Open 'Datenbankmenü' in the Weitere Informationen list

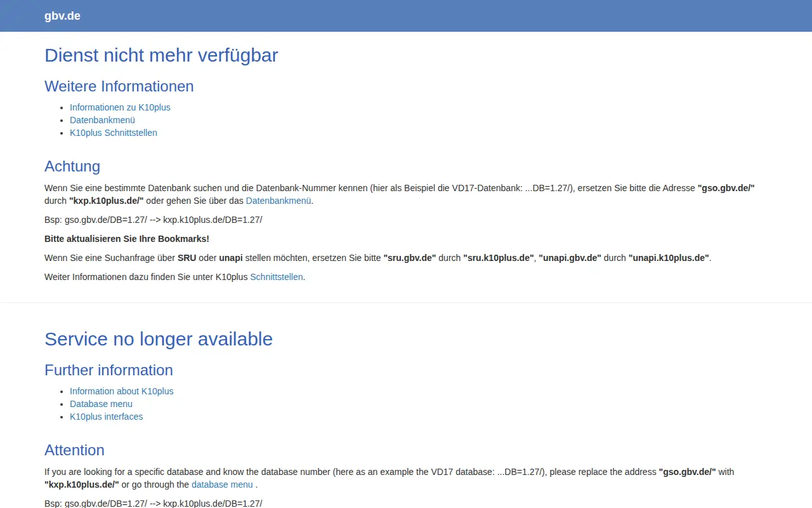point(102,120)
